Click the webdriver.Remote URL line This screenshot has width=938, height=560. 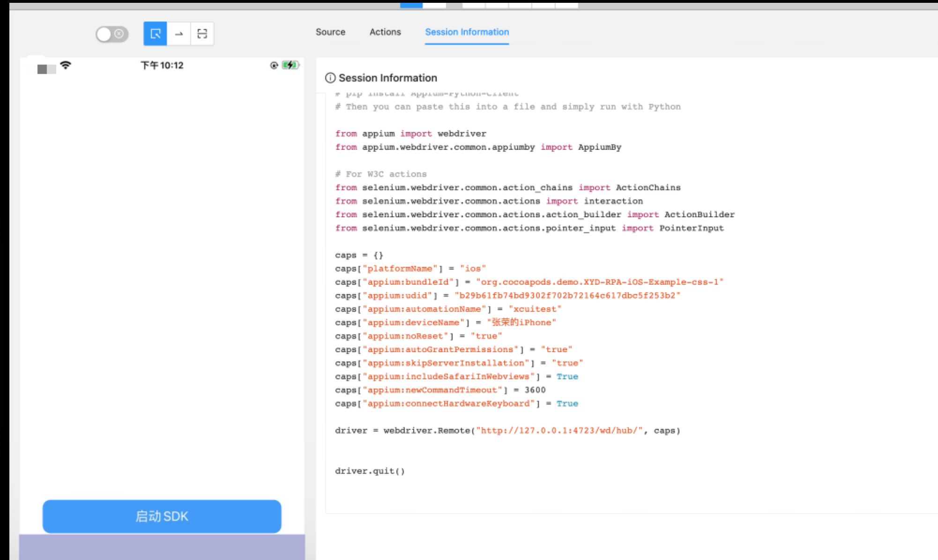pos(507,430)
